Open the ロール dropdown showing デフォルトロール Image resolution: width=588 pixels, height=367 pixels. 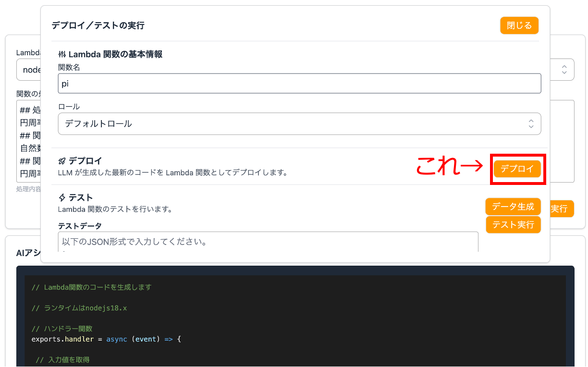pos(299,123)
